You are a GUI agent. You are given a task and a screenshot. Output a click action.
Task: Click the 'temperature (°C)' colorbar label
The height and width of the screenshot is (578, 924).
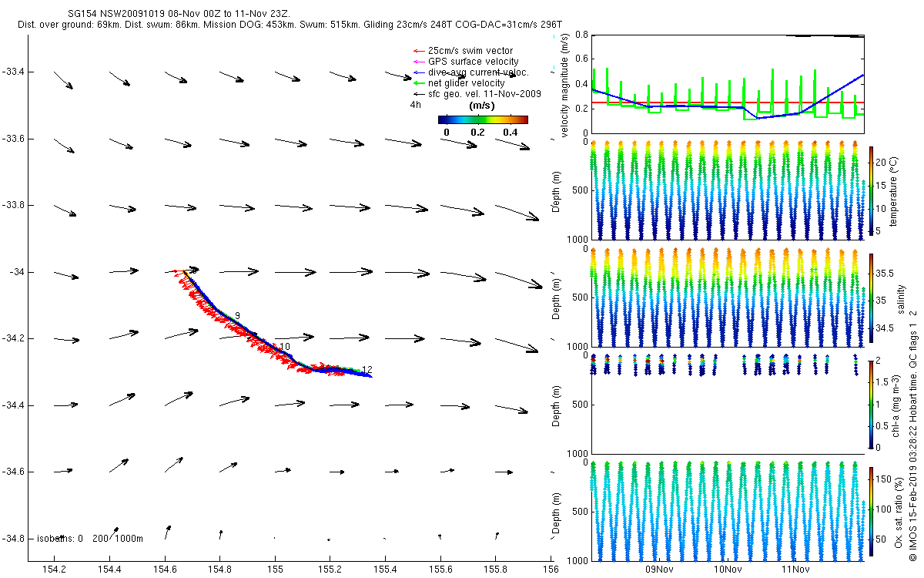[x=895, y=191]
